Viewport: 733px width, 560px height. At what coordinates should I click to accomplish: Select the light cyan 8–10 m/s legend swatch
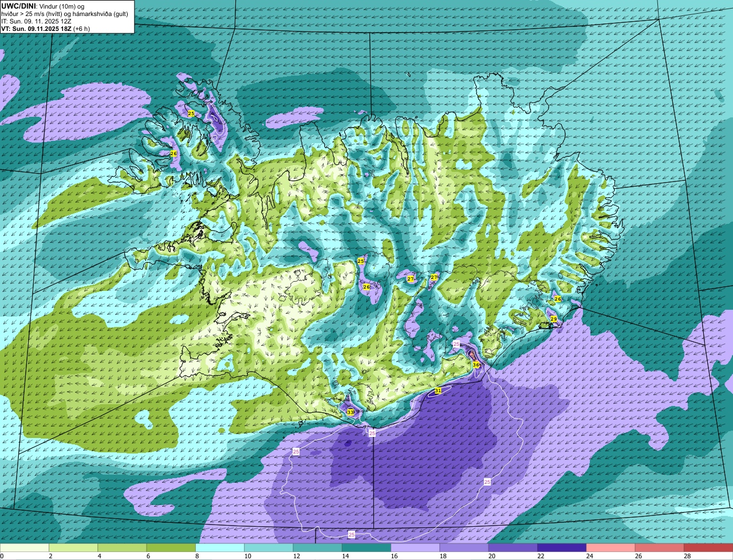pyautogui.click(x=220, y=548)
